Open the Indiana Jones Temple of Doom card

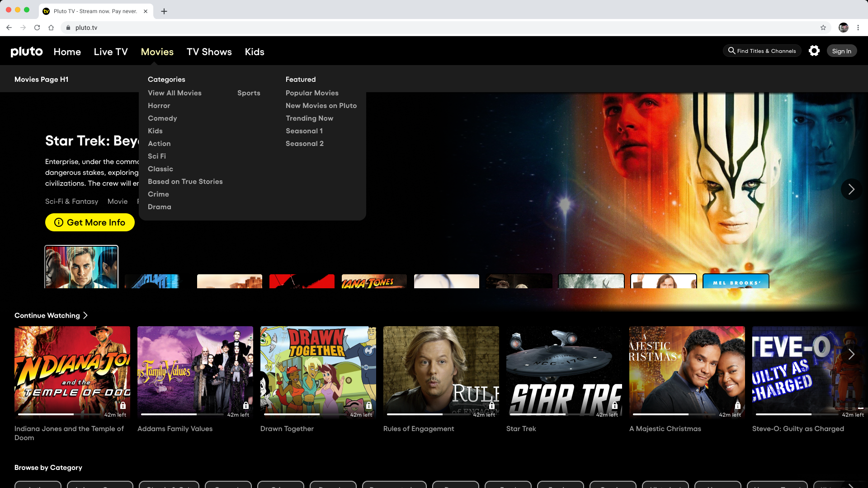(x=72, y=372)
